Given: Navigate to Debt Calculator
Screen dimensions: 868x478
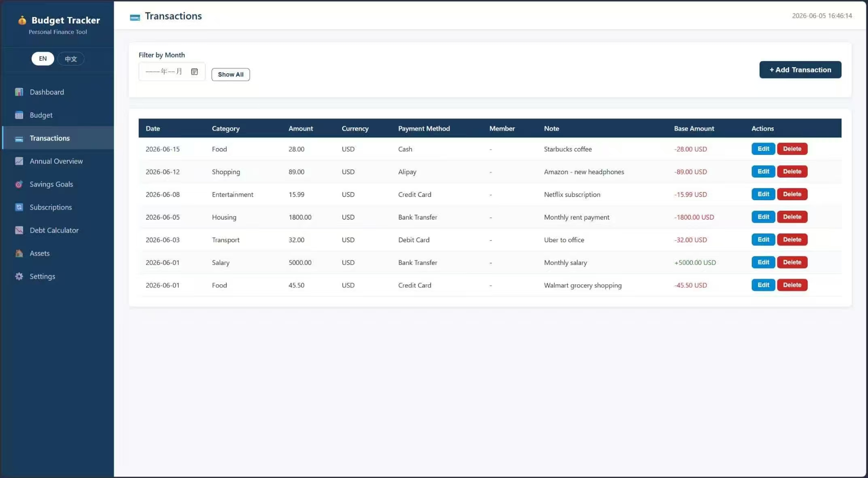Looking at the screenshot, I should tap(58, 231).
